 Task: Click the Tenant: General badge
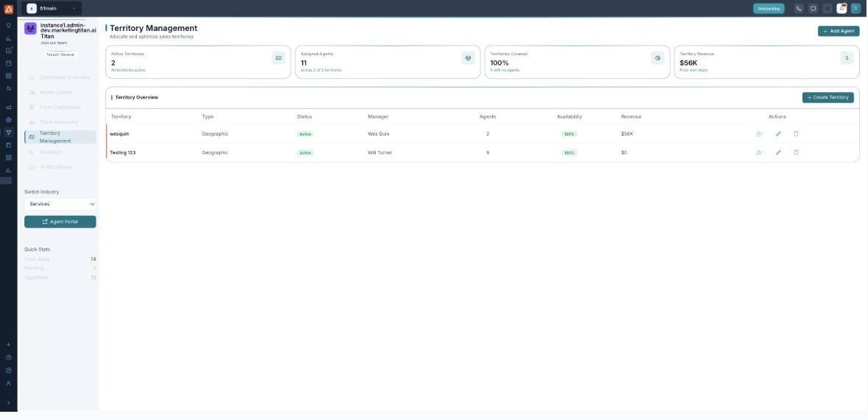click(x=60, y=55)
